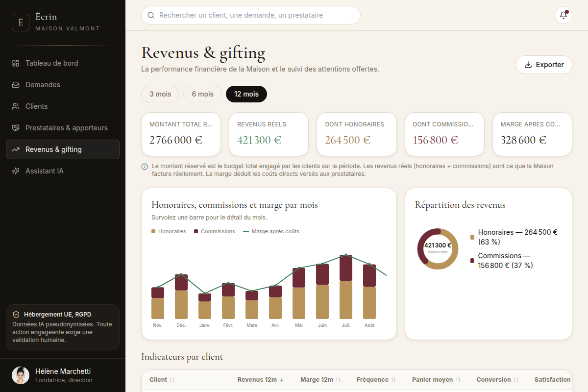Select the 3 mois period
This screenshot has width=588, height=392.
(160, 94)
